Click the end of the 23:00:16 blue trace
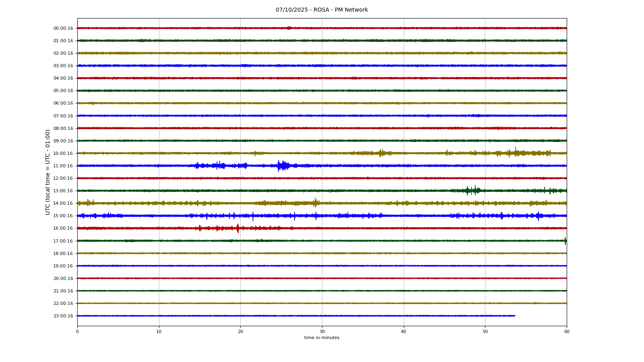The height and width of the screenshot is (362, 644). coord(514,316)
